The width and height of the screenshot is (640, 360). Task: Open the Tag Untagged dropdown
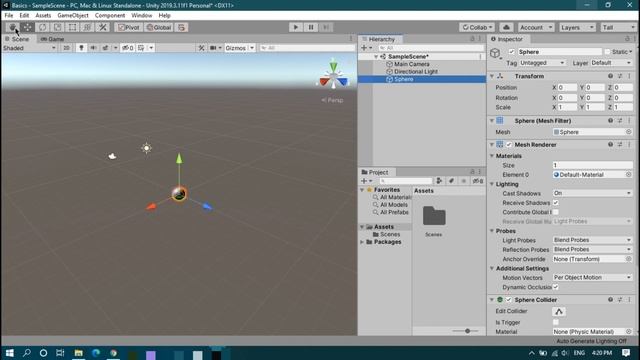point(542,63)
